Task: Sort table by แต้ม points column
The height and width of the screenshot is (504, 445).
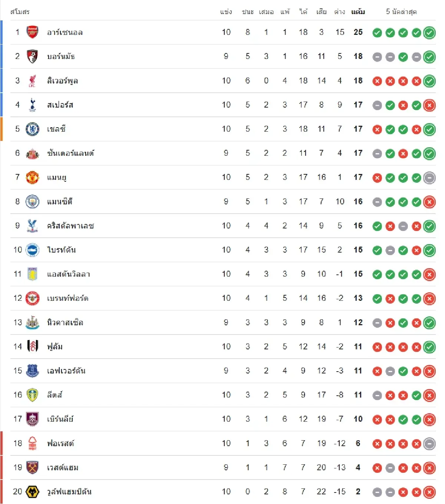Action: point(358,12)
